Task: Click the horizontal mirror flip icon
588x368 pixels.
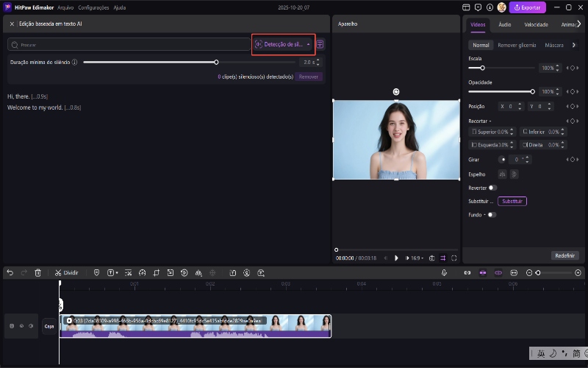Action: 503,174
